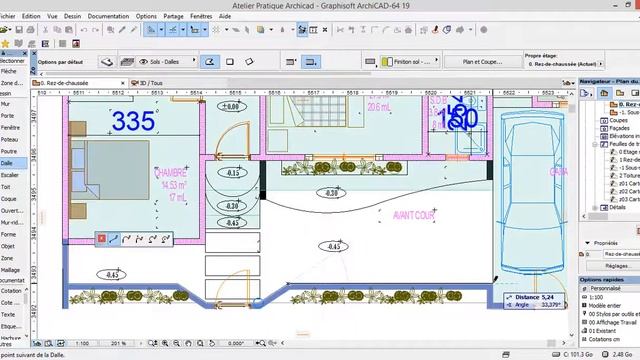This screenshot has height=360, width=640.
Task: Open slab default settings dialog icon
Action: click(107, 62)
